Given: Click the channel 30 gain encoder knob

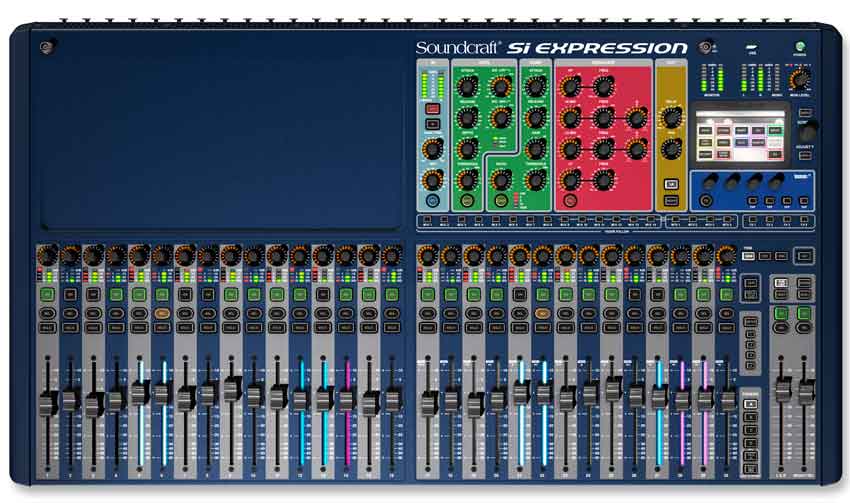Looking at the screenshot, I should tap(726, 255).
